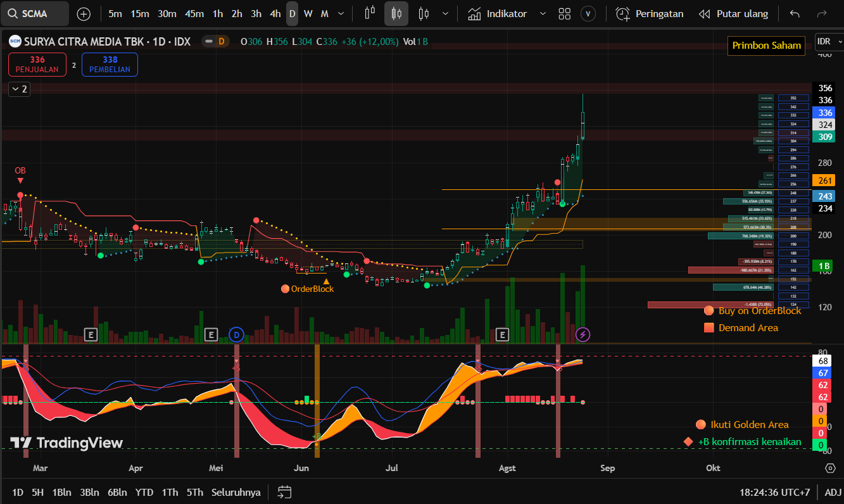
Task: Click the orange 261 price label
Action: pyautogui.click(x=826, y=180)
